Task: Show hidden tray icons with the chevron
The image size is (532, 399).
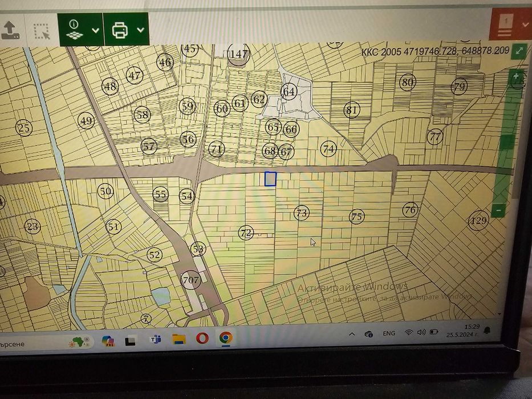Action: 352,334
